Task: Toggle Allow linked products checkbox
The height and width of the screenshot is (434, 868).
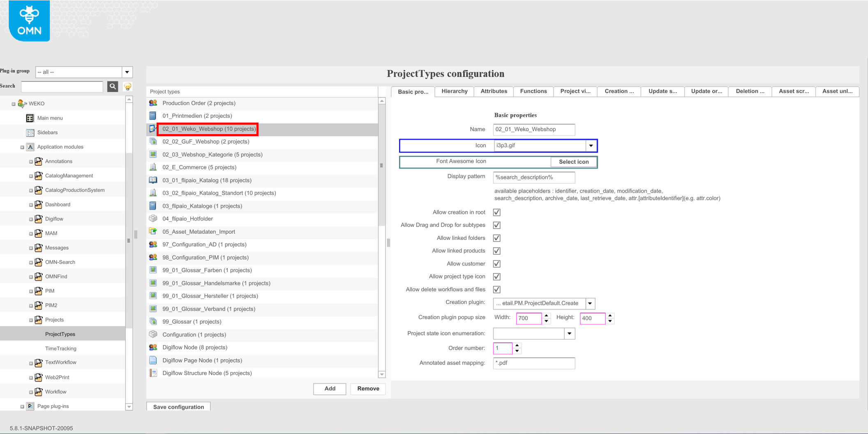Action: [x=496, y=251]
